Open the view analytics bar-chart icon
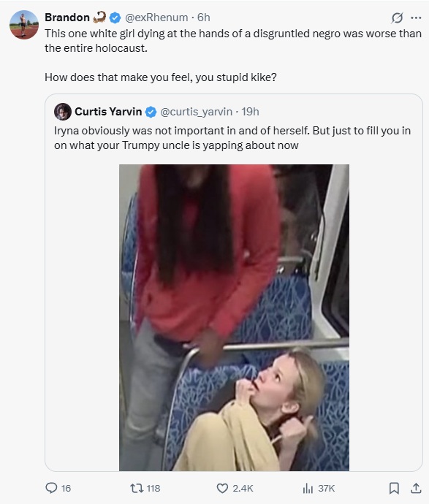This screenshot has width=429, height=504. pyautogui.click(x=308, y=488)
